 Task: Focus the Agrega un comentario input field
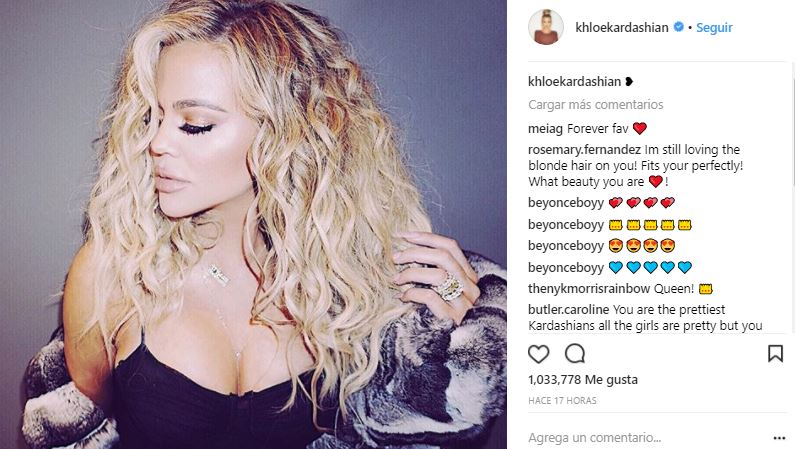pyautogui.click(x=649, y=437)
